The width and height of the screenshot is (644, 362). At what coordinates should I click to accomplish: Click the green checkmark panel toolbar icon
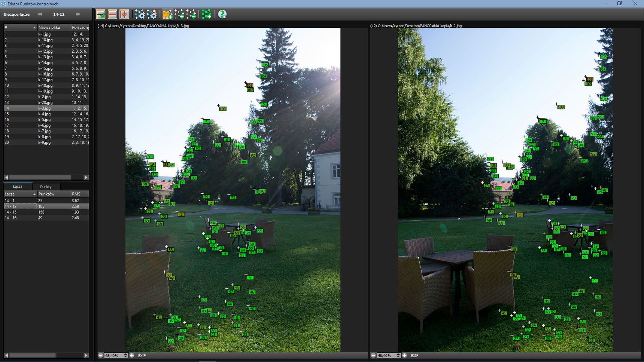[101, 14]
